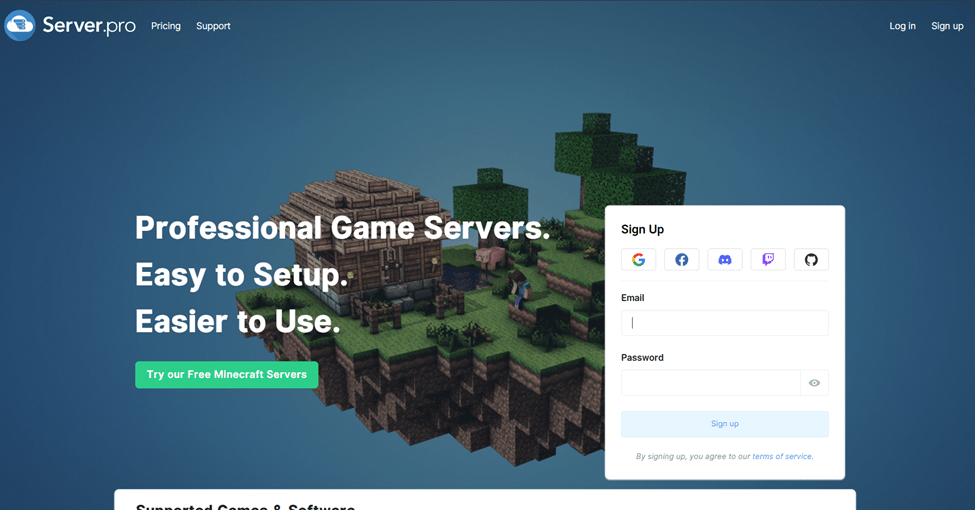Open the terms of service link
Image resolution: width=975 pixels, height=510 pixels.
(x=782, y=457)
